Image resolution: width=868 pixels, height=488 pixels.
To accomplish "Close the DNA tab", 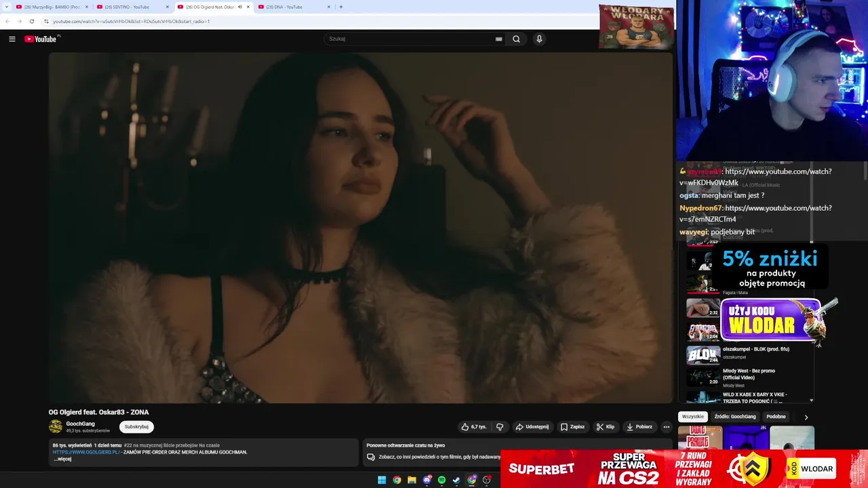I will tap(329, 7).
